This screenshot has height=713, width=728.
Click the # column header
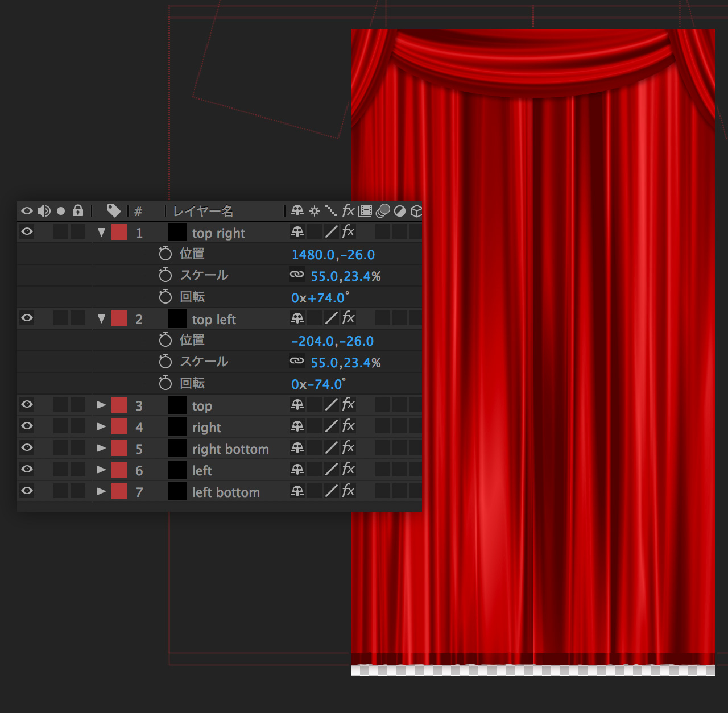138,212
